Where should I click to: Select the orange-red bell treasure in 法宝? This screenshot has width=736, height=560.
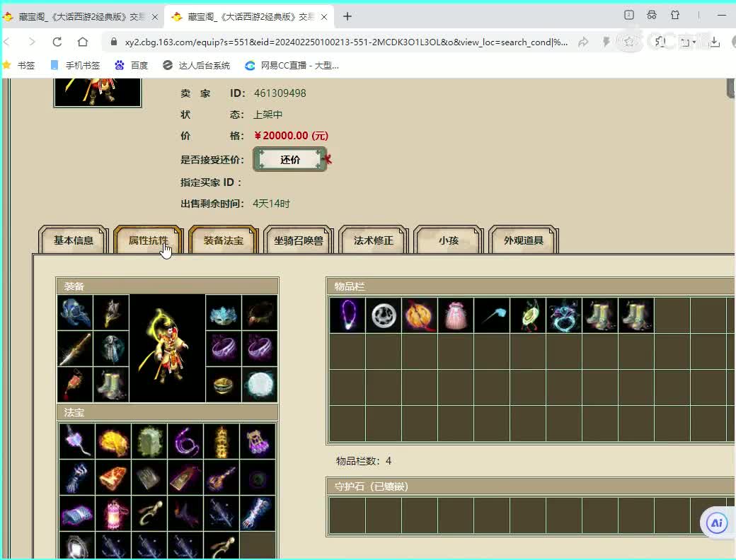(113, 477)
